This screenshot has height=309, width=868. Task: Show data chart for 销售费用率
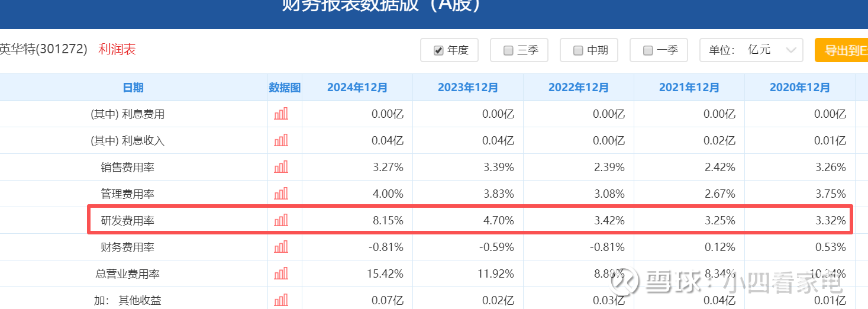[x=281, y=167]
